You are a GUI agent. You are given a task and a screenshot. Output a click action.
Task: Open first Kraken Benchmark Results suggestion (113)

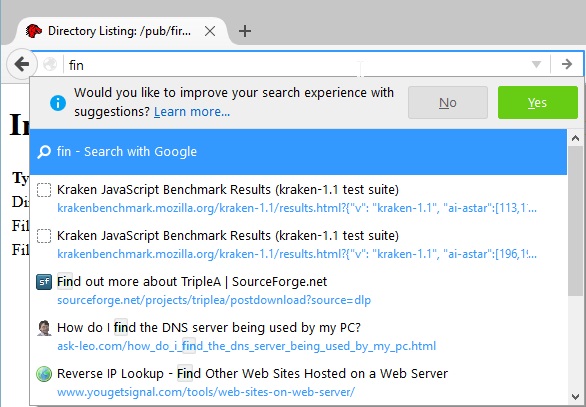tap(298, 198)
